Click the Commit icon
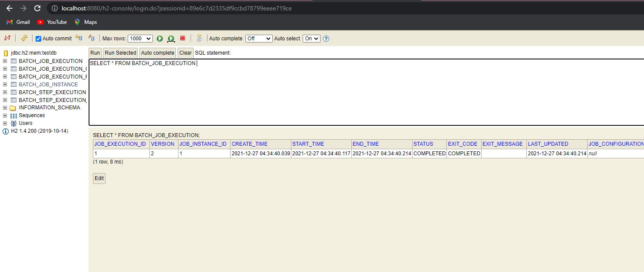 92,38
